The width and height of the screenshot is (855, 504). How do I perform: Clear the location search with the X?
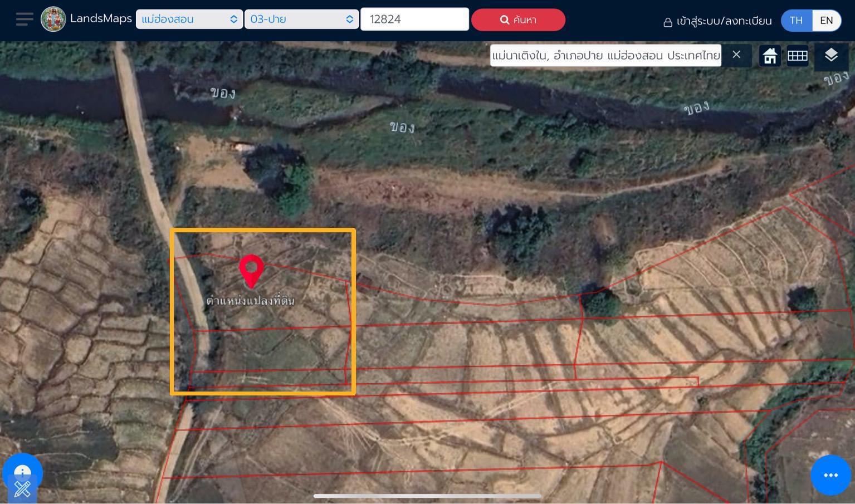[x=736, y=55]
